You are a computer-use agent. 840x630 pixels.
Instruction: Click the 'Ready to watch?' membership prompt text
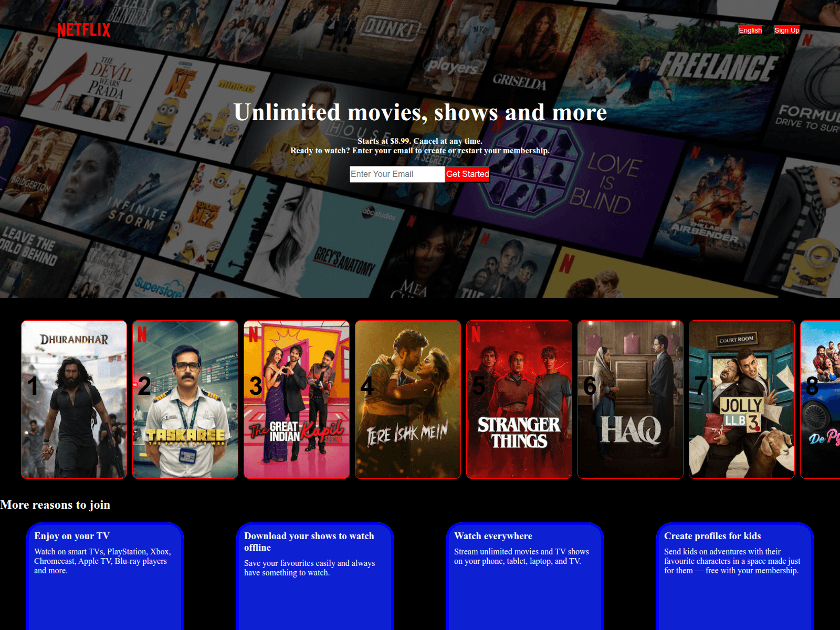pyautogui.click(x=420, y=151)
